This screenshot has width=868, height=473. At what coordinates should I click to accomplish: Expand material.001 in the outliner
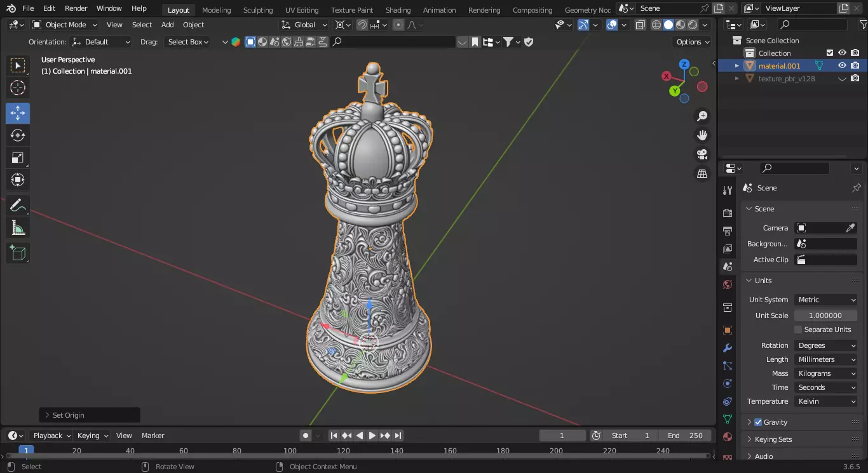pyautogui.click(x=736, y=66)
